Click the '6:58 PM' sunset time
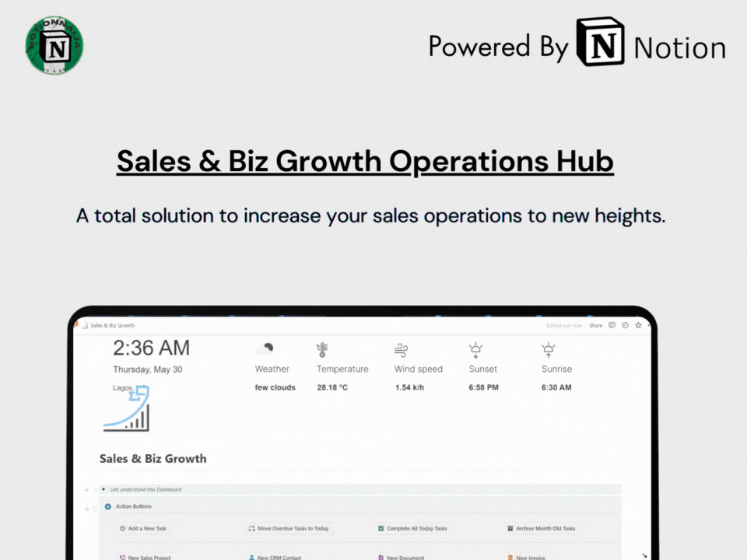 483,387
